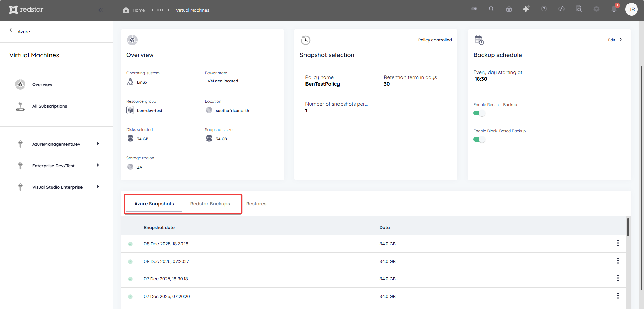Open the Home breadcrumb
644x309 pixels.
pyautogui.click(x=134, y=10)
